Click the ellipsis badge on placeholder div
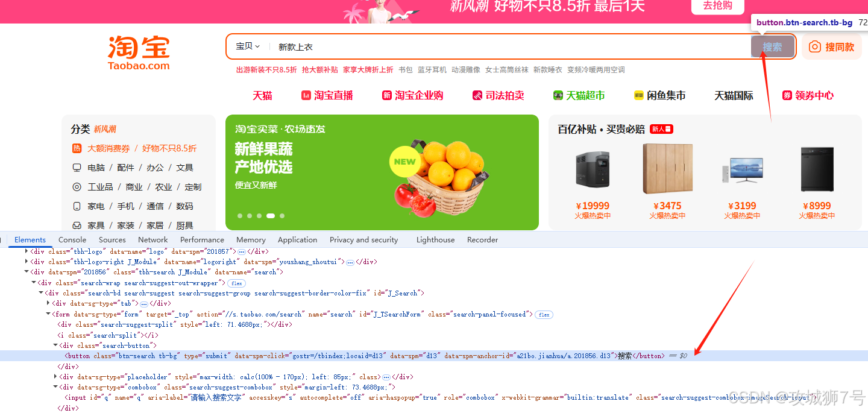Screen dimensions: 868x413 [x=386, y=377]
